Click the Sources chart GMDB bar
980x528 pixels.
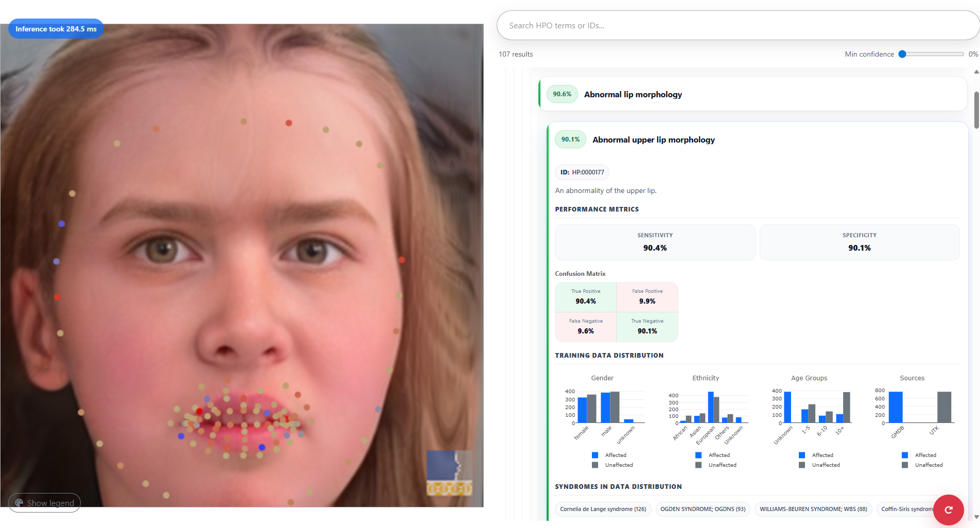tap(896, 407)
